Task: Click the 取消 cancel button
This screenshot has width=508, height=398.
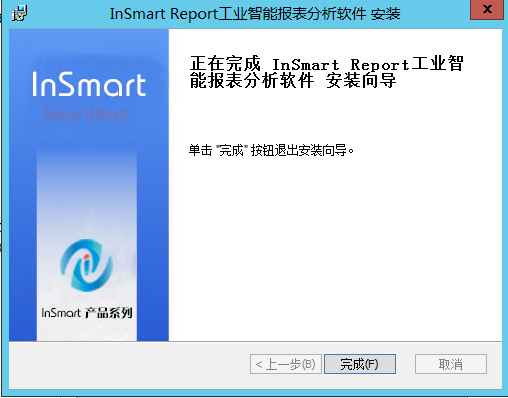Action: 451,364
